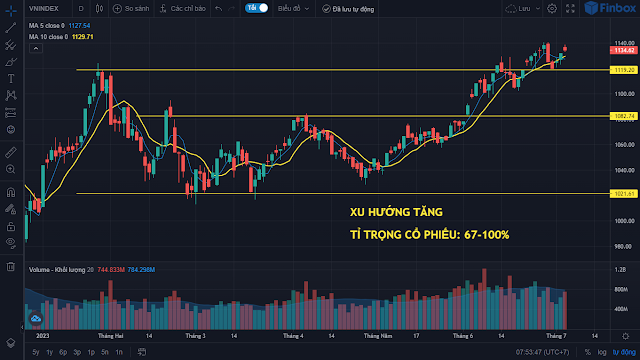
Task: Toggle magnet mode
Action: [11, 192]
